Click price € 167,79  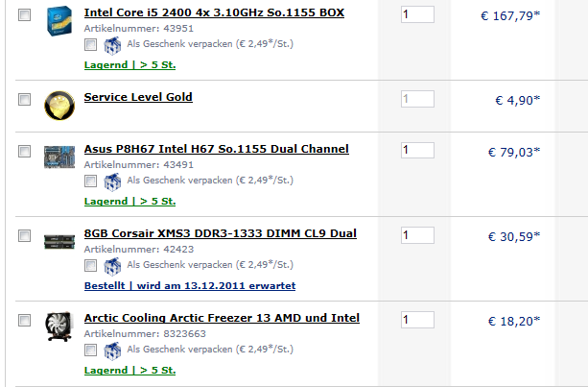[510, 15]
